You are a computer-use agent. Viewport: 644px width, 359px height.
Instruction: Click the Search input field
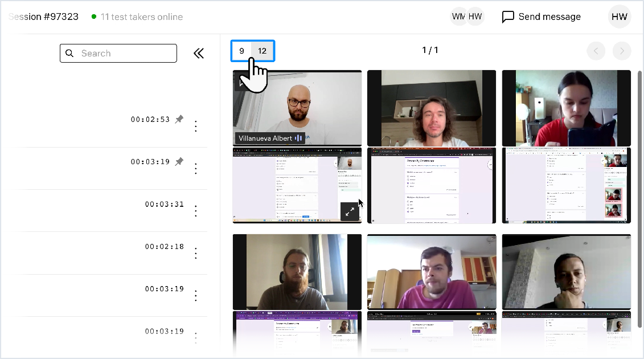118,54
